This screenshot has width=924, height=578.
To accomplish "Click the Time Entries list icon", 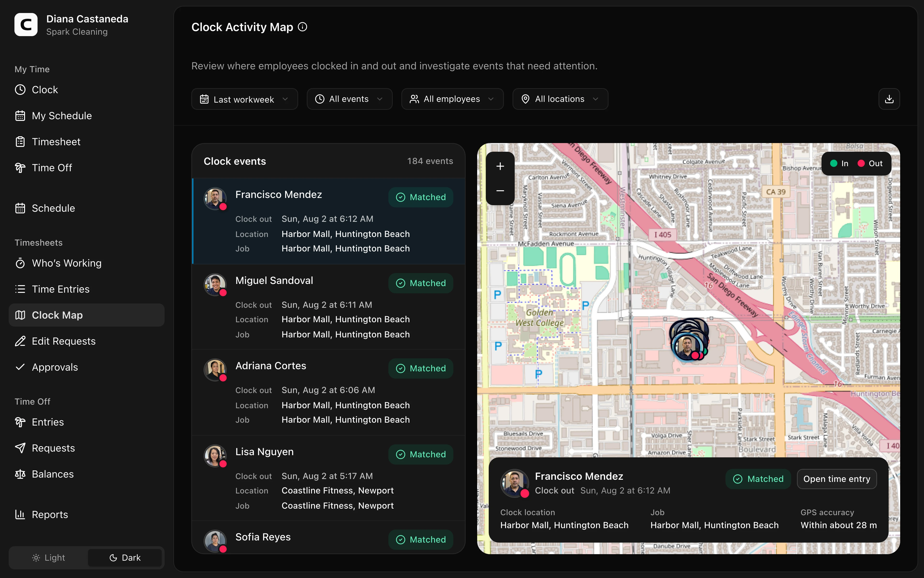I will click(x=20, y=289).
